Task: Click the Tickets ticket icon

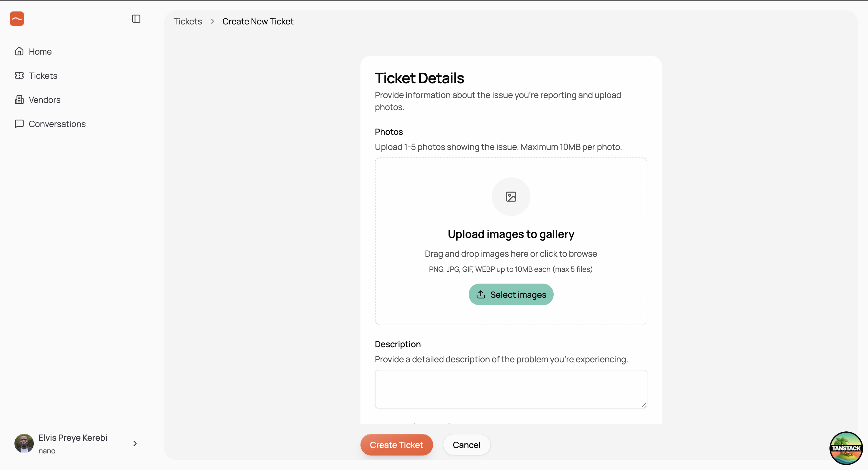Action: [19, 75]
